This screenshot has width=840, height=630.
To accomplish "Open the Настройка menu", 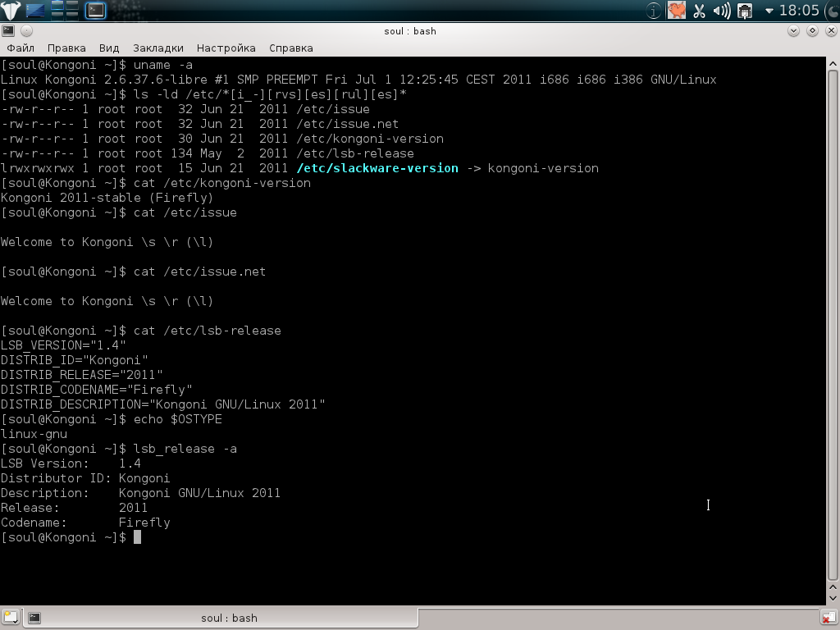I will pyautogui.click(x=226, y=48).
